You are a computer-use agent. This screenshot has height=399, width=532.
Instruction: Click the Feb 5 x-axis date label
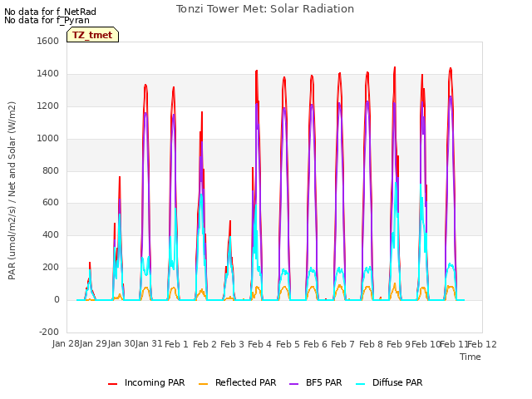tap(288, 344)
